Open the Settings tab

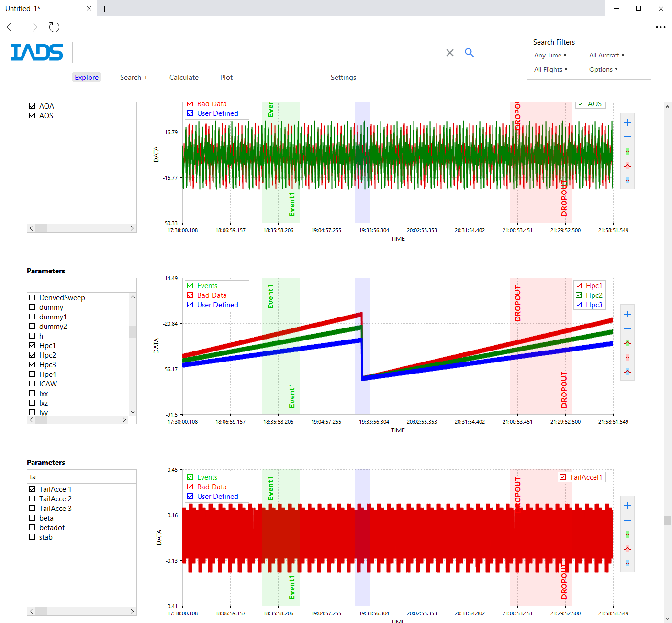(x=343, y=78)
